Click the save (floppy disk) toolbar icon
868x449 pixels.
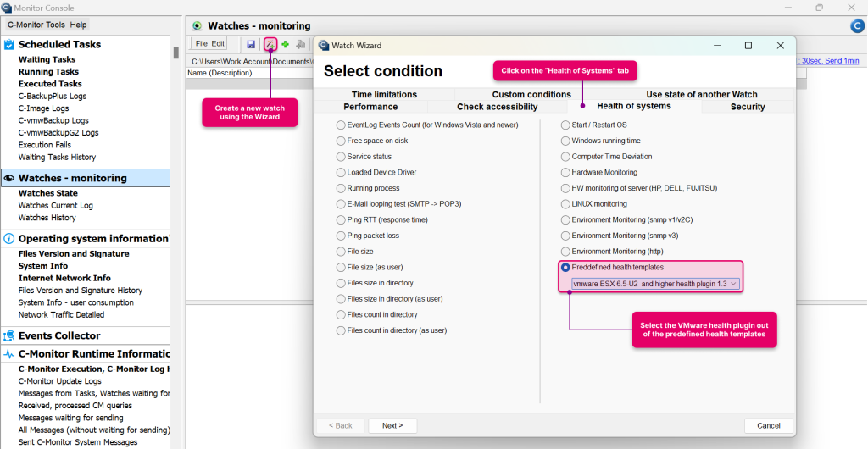252,44
